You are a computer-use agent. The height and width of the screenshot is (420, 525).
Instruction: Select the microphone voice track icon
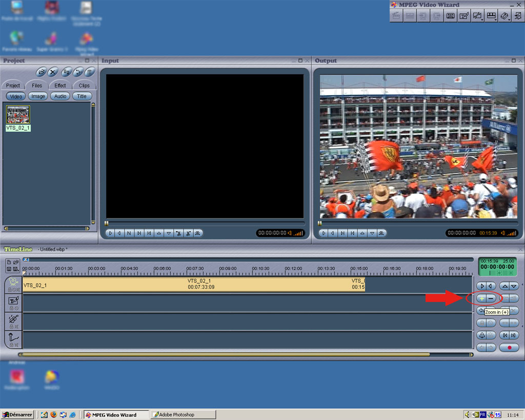13,338
